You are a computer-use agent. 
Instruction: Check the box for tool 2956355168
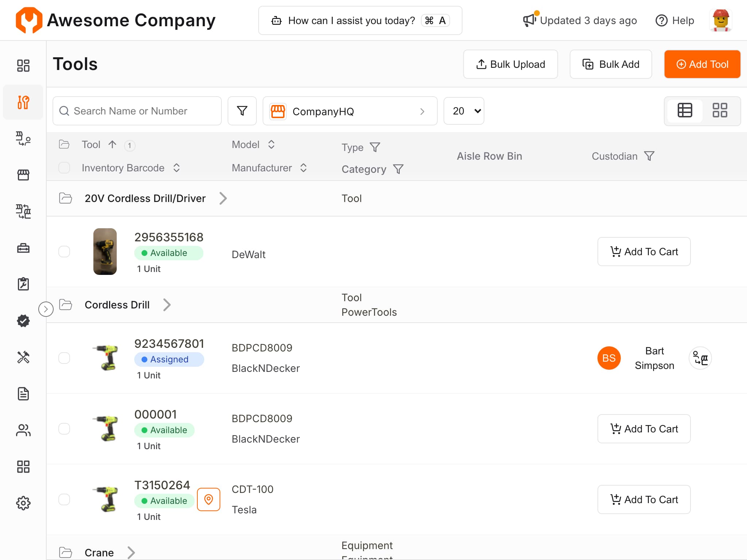coord(64,252)
